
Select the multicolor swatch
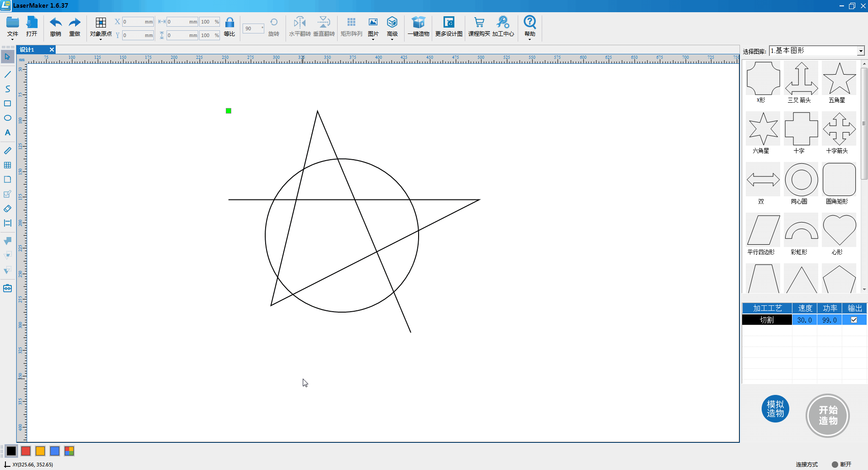tap(69, 451)
